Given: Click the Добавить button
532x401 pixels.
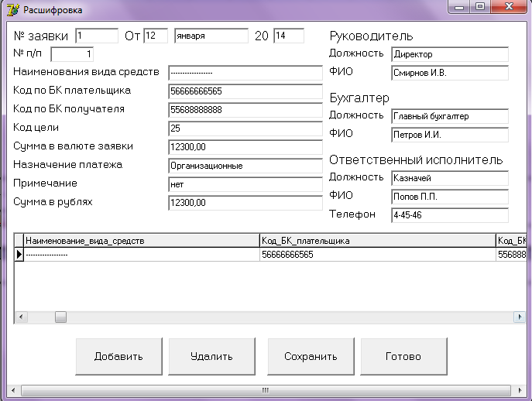Looking at the screenshot, I should click(118, 356).
